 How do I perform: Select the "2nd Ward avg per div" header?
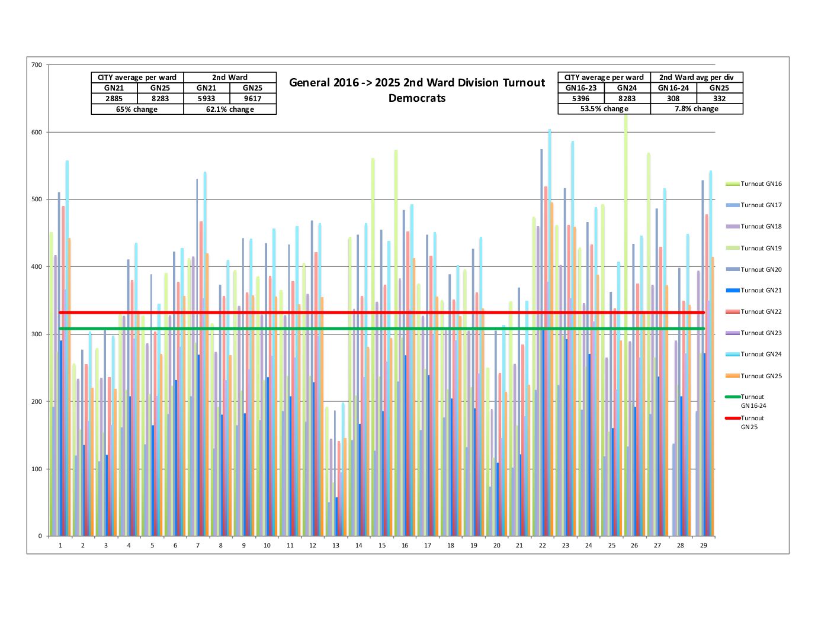click(x=697, y=78)
